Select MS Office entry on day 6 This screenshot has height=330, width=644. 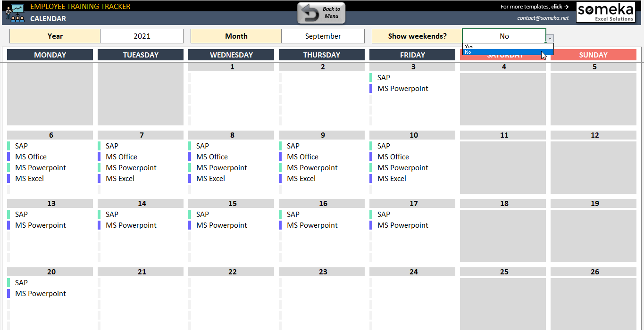[x=31, y=157]
